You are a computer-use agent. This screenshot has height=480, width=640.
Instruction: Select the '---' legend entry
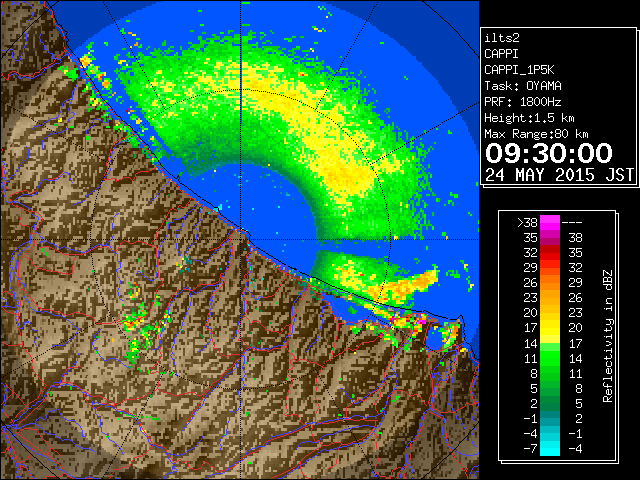[572, 223]
